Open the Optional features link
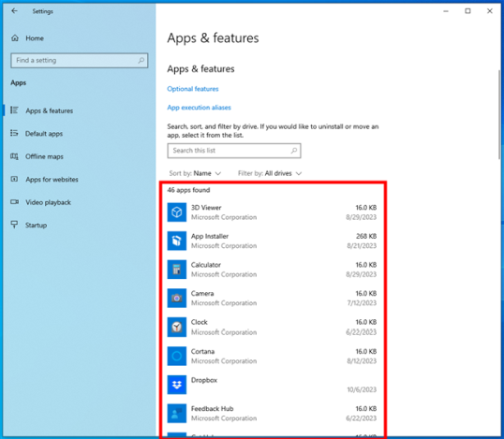The height and width of the screenshot is (439, 504). tap(193, 89)
